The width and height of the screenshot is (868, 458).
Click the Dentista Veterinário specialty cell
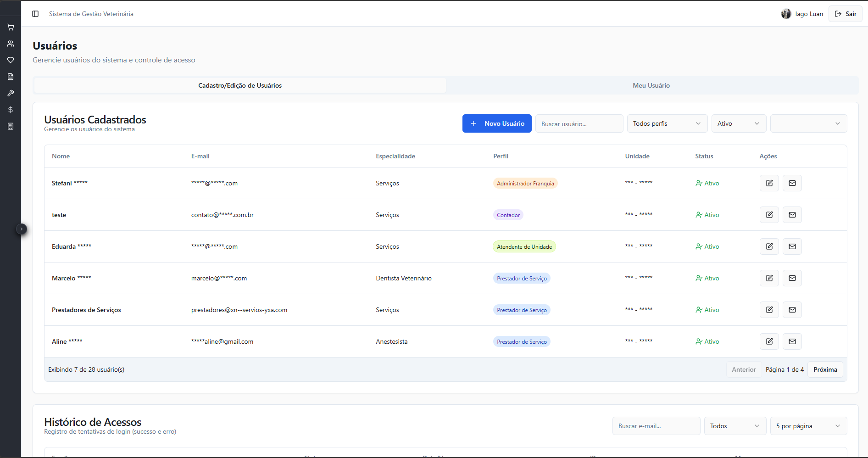point(404,278)
